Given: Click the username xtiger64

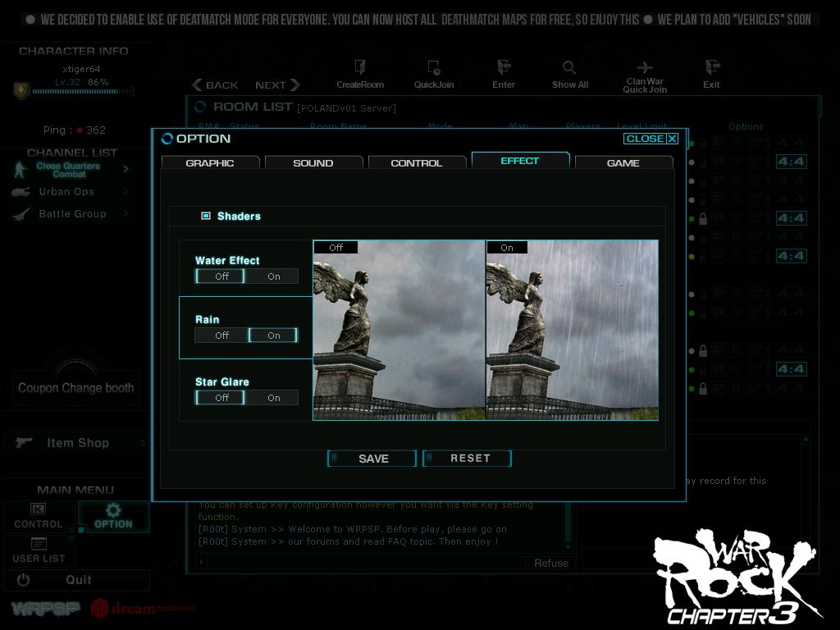Looking at the screenshot, I should point(81,69).
